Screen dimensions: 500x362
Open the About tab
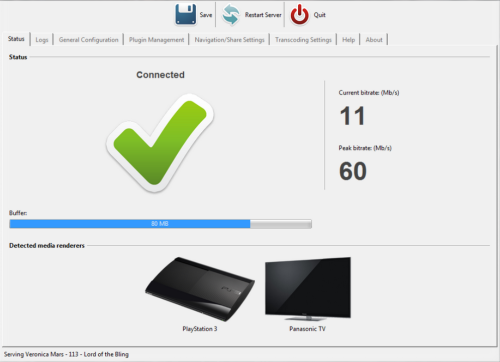[x=374, y=40]
